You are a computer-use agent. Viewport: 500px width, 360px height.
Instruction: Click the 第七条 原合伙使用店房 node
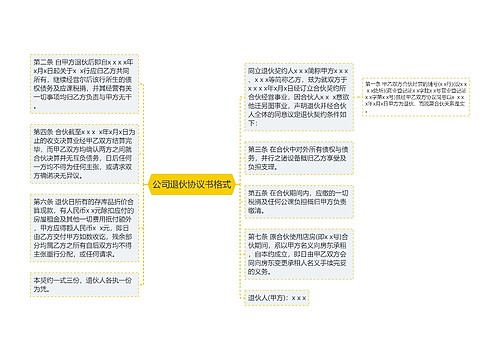pos(299,254)
